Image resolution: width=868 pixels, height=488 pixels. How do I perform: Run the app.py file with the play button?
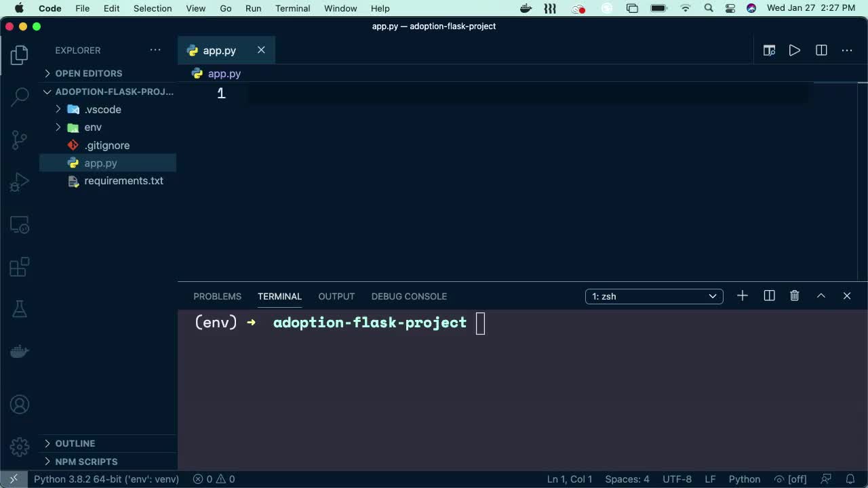pos(794,50)
